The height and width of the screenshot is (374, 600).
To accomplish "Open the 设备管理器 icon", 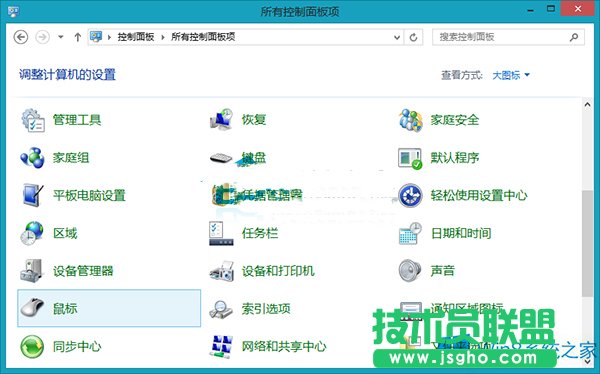I will pyautogui.click(x=32, y=271).
